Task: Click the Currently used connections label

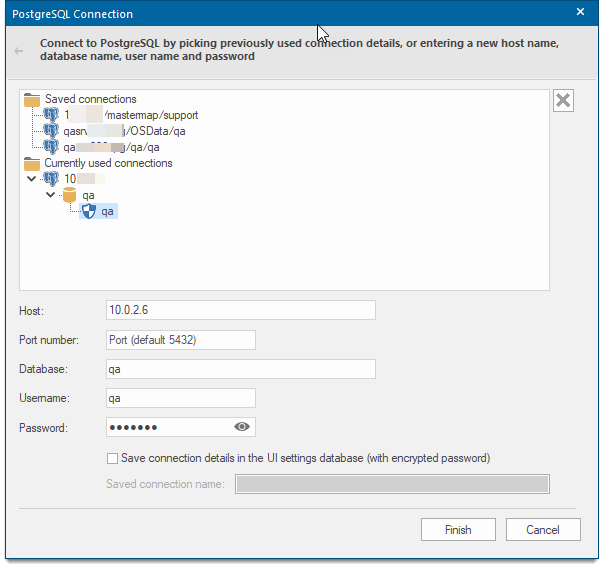Action: click(x=108, y=163)
